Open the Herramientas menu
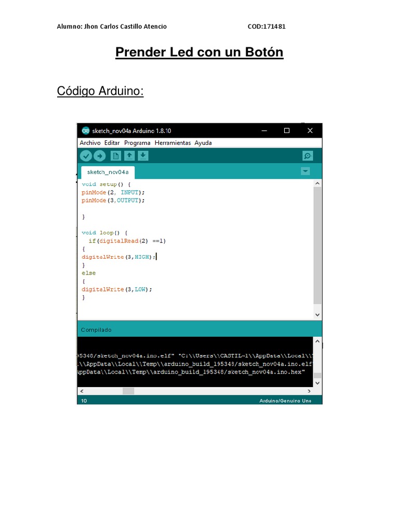Image resolution: width=399 pixels, height=532 pixels. 172,143
